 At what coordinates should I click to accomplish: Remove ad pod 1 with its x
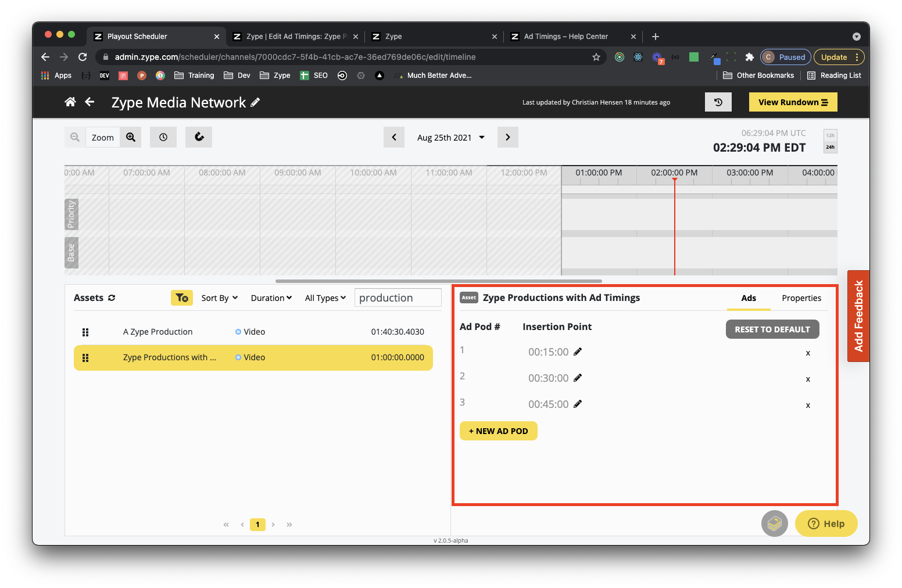point(808,353)
